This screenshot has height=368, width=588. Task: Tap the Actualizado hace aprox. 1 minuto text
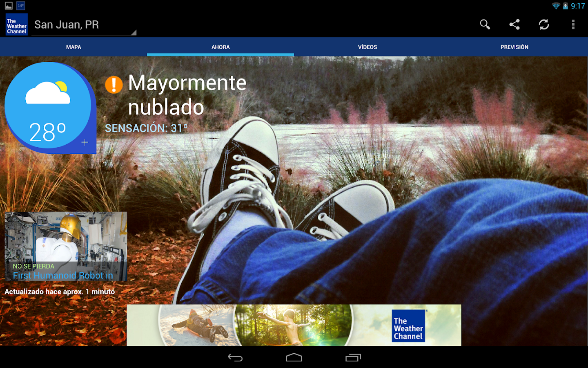[x=60, y=292]
